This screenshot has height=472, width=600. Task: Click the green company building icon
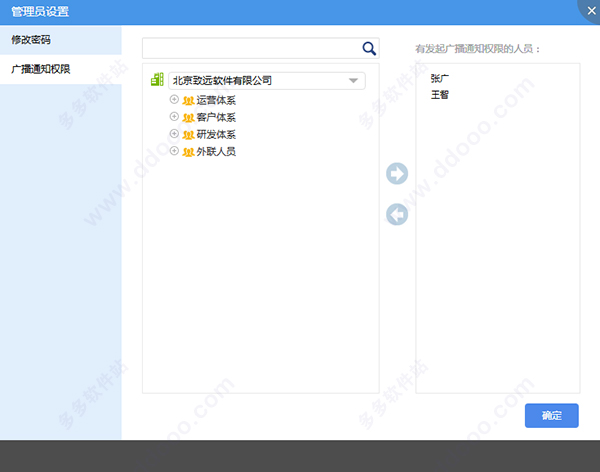coord(157,80)
